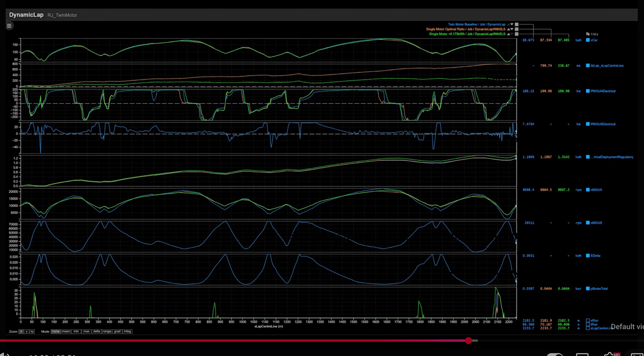Toggle the PMGUSElectrical channel checkbox

pos(588,124)
